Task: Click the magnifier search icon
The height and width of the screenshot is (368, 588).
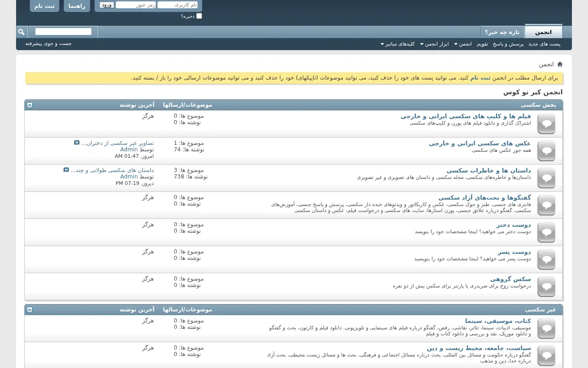Action: pyautogui.click(x=21, y=32)
